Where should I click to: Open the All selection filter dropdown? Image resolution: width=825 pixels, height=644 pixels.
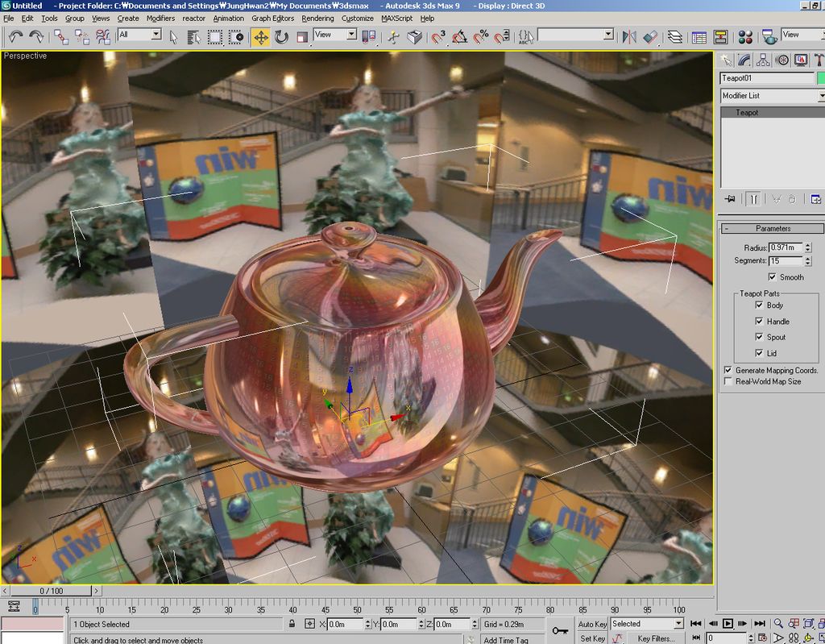click(139, 35)
